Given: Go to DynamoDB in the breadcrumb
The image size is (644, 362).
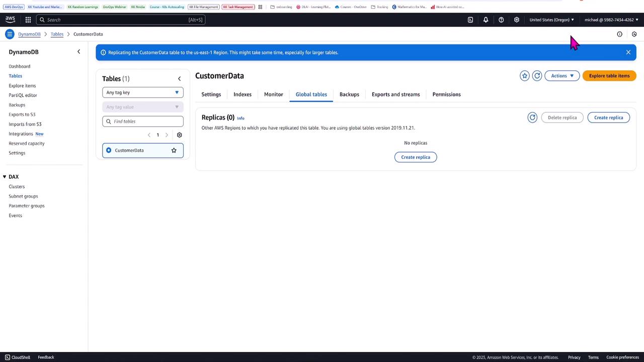Looking at the screenshot, I should click(29, 34).
